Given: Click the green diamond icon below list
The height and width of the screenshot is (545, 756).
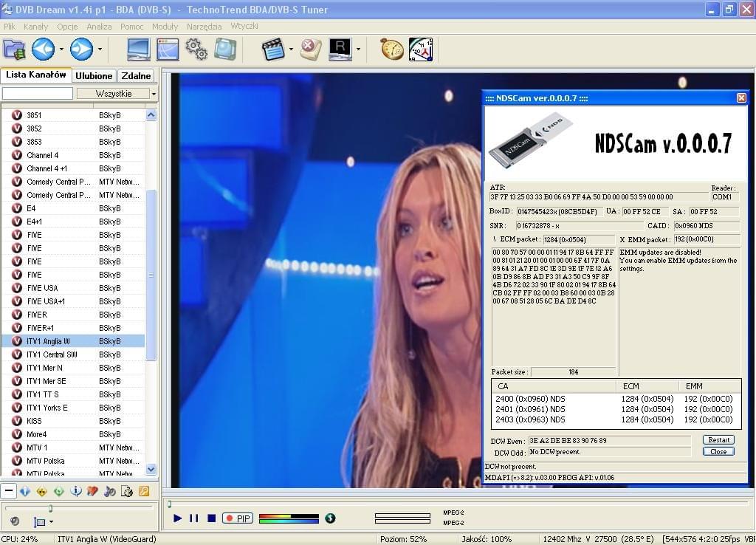Looking at the screenshot, I should tap(59, 492).
